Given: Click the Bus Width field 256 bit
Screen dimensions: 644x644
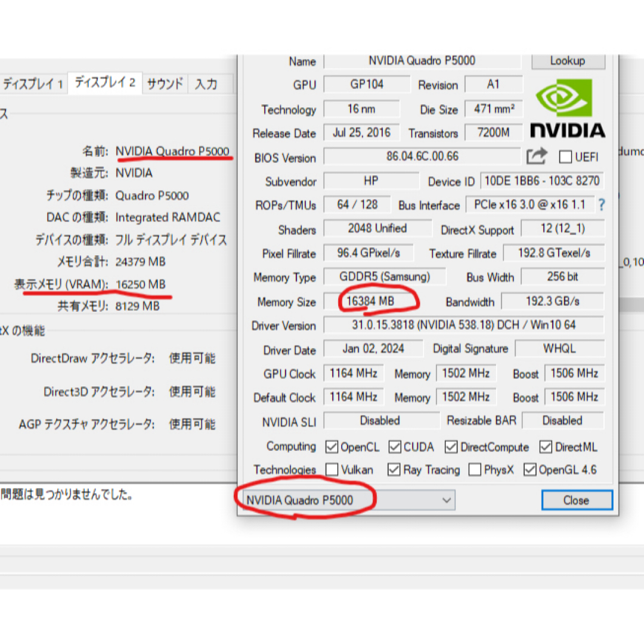Looking at the screenshot, I should (x=563, y=277).
